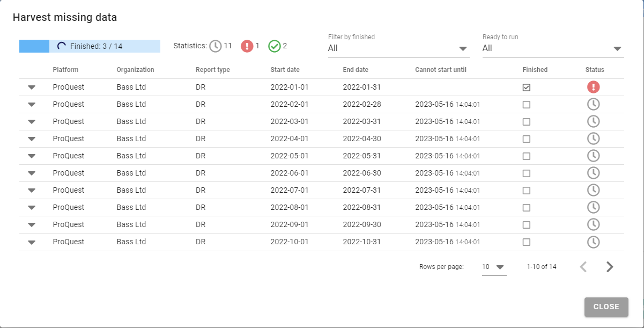The image size is (644, 328).
Task: Toggle Finished checkbox for 2022-07-01 row
Action: click(527, 191)
